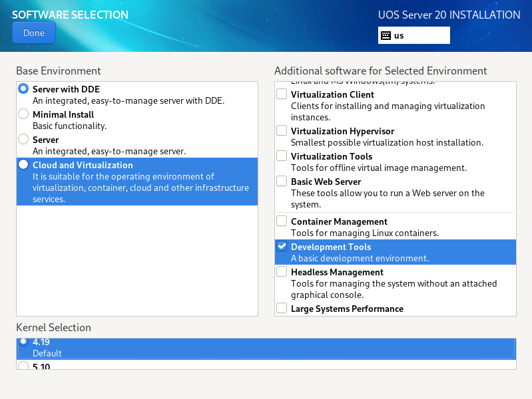Viewport: 532px width, 399px height.
Task: Enable the Virtualization Tools checkbox
Action: (282, 156)
